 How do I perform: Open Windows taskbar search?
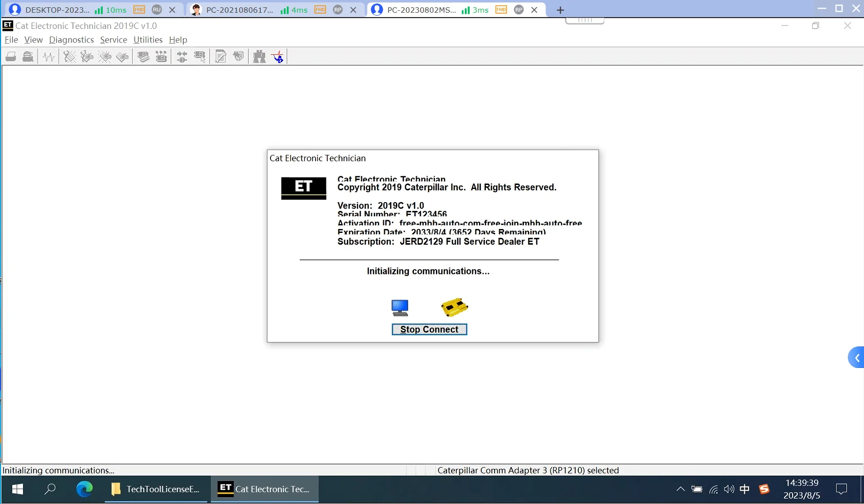(50, 489)
